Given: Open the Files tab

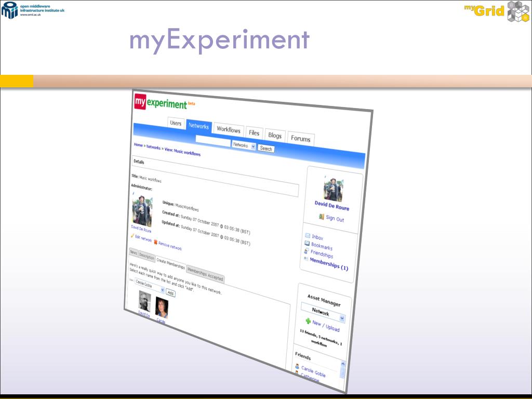Looking at the screenshot, I should pyautogui.click(x=254, y=132).
